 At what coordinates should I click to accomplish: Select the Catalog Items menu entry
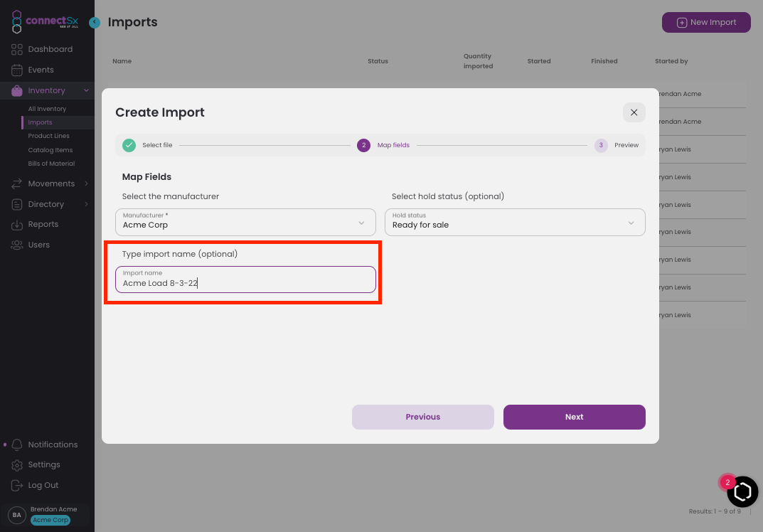tap(48, 149)
